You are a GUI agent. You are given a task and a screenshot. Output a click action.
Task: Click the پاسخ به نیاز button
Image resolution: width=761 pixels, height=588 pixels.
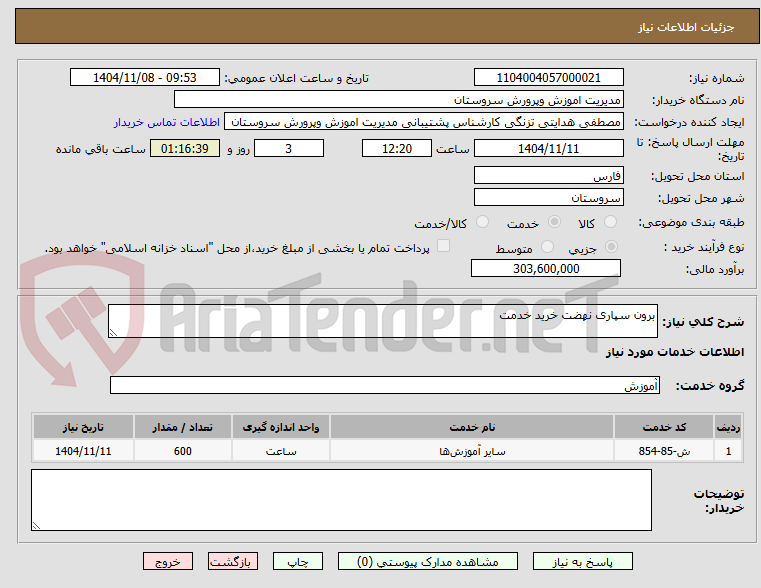click(582, 561)
